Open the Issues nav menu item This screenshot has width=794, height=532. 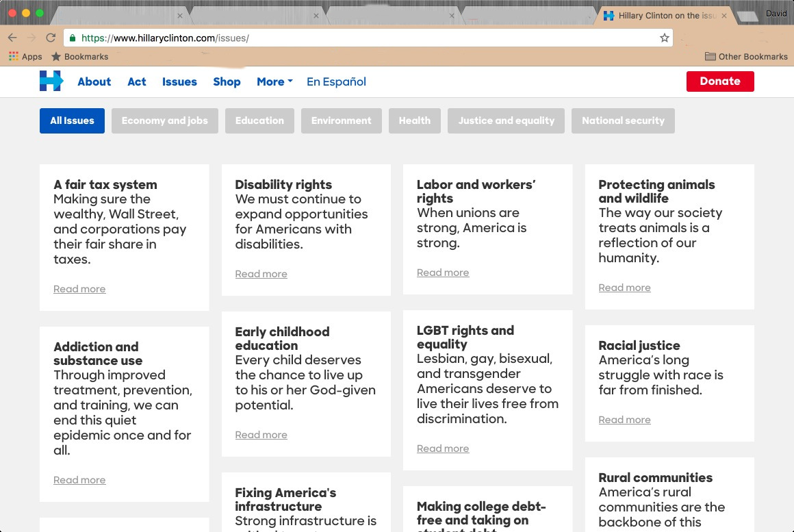(x=179, y=81)
